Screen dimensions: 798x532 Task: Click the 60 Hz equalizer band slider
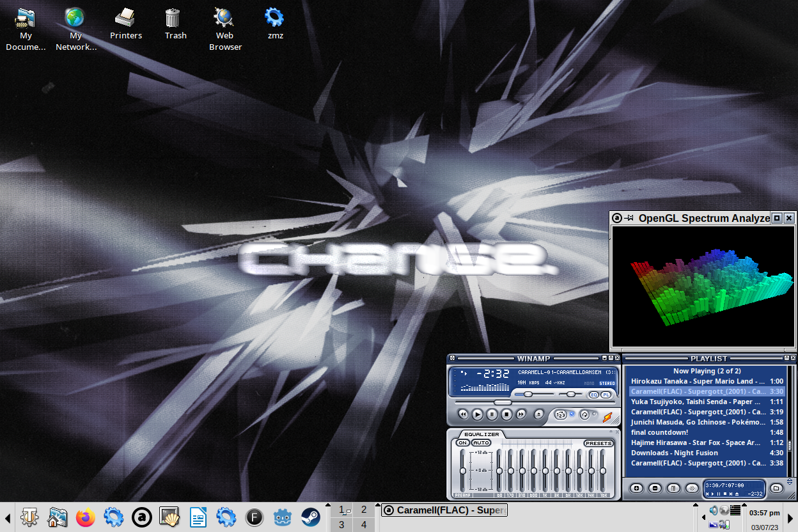point(499,471)
